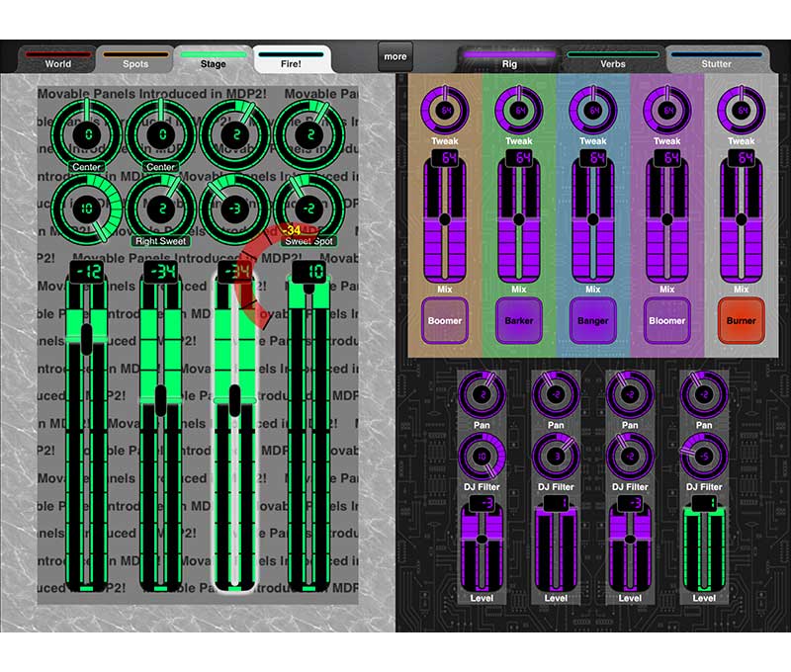This screenshot has height=672, width=791.
Task: Click the Center knob above Right Sweet knob
Action: click(x=161, y=134)
